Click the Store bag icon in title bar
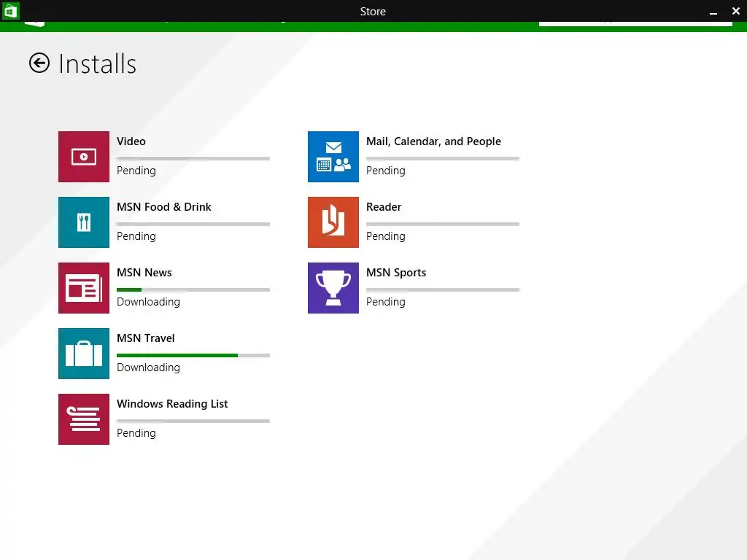Viewport: 747px width, 560px height. [x=10, y=10]
